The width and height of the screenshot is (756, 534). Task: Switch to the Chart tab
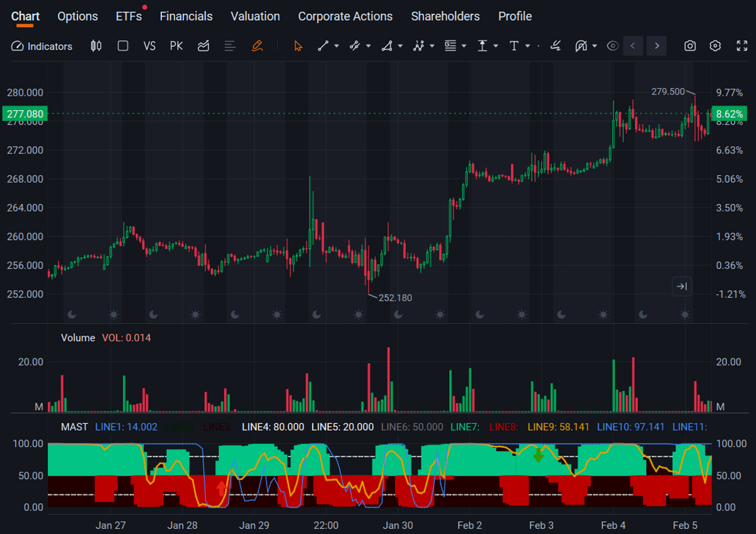(25, 16)
